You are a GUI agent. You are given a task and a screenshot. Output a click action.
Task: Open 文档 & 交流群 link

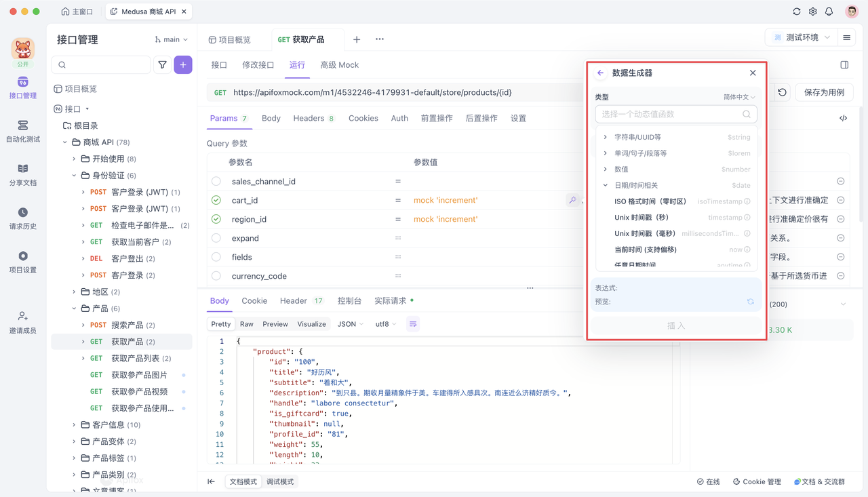tap(819, 482)
